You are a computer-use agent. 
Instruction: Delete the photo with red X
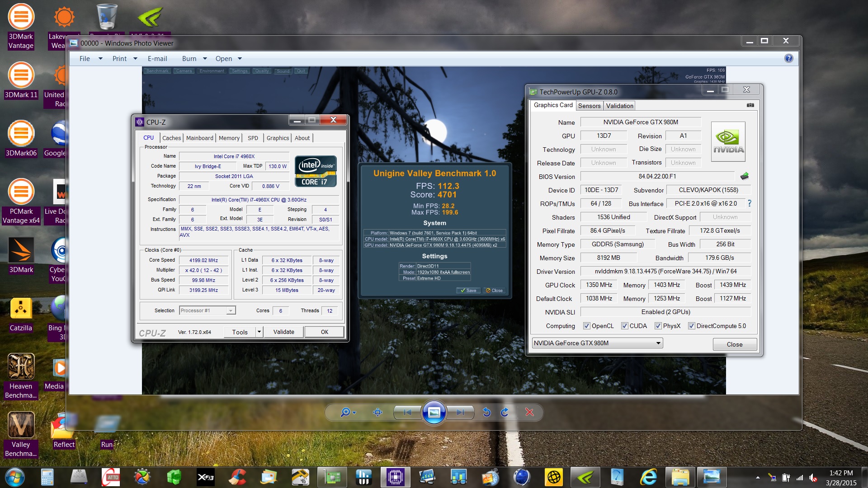pos(529,412)
